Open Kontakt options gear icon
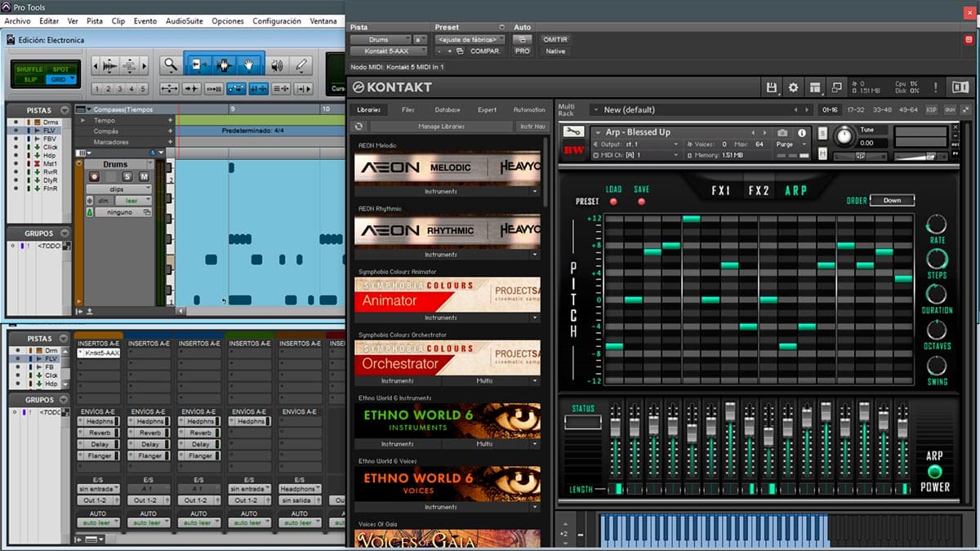Image resolution: width=980 pixels, height=551 pixels. (x=793, y=87)
